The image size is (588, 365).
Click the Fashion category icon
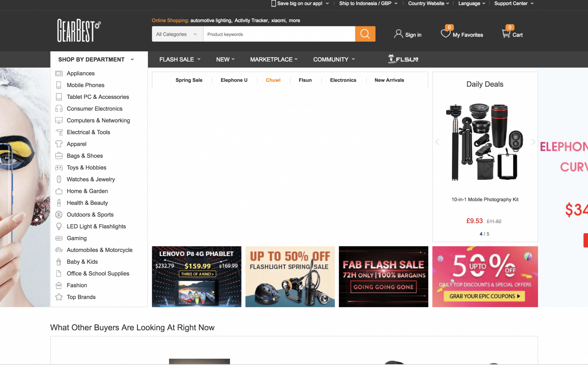(x=59, y=285)
